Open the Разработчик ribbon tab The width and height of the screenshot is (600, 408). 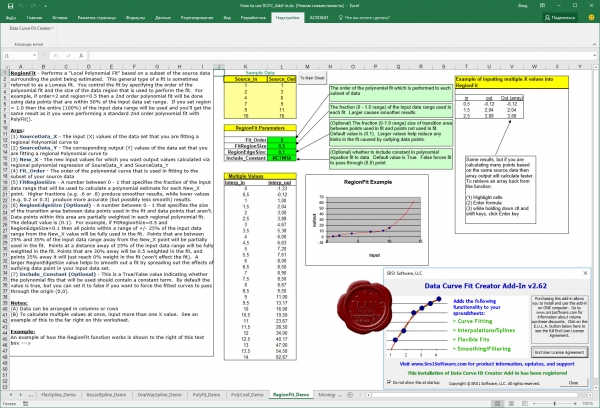click(x=253, y=18)
